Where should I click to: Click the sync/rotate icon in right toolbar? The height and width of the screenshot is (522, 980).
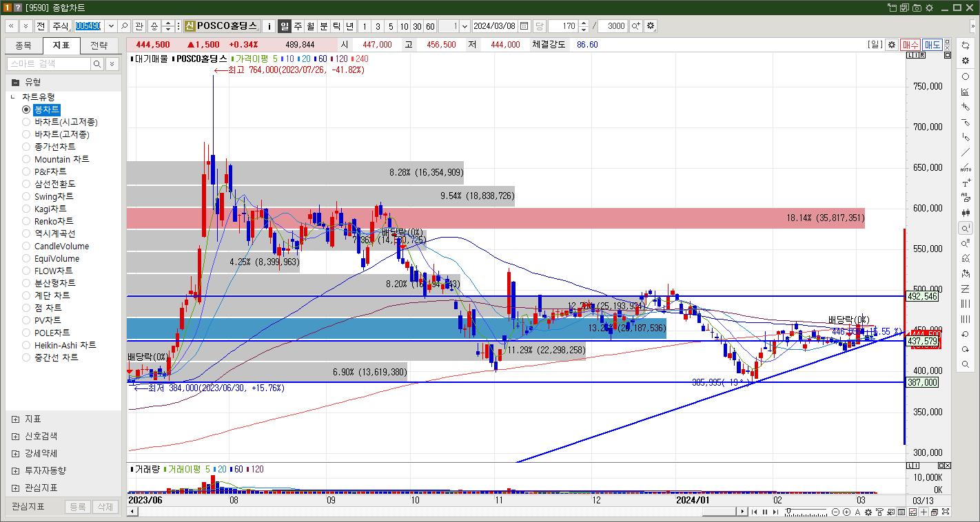pyautogui.click(x=966, y=45)
